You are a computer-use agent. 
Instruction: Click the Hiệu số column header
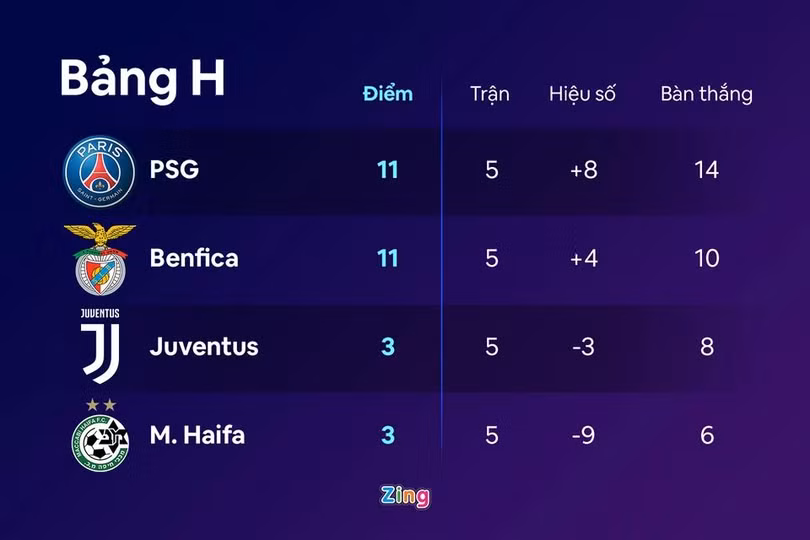tap(582, 94)
